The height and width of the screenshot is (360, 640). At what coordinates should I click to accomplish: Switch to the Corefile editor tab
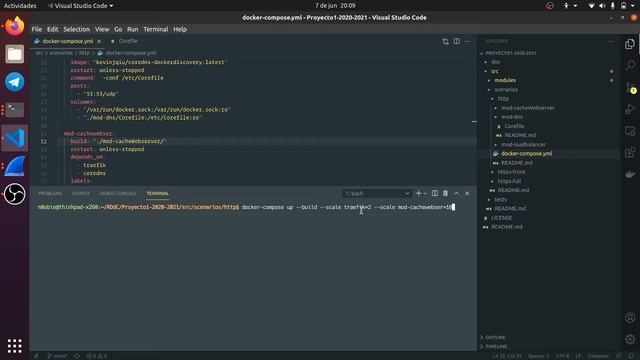(x=128, y=41)
